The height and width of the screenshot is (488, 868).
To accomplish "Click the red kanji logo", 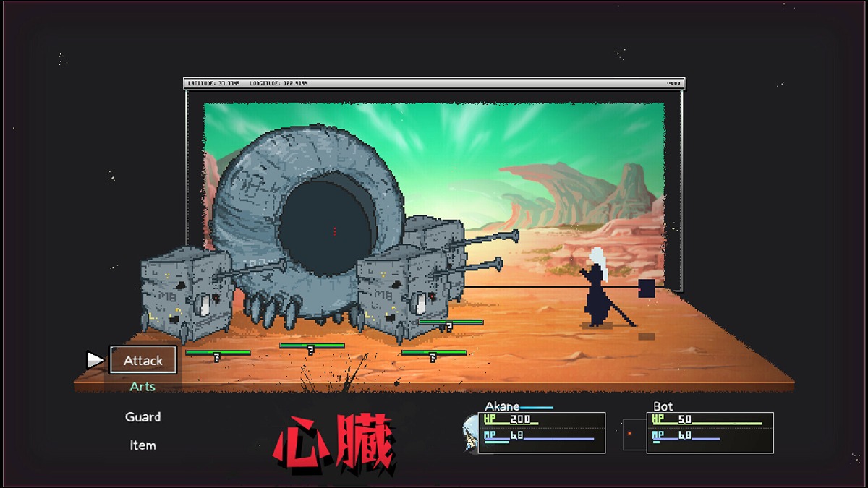I will tap(334, 443).
